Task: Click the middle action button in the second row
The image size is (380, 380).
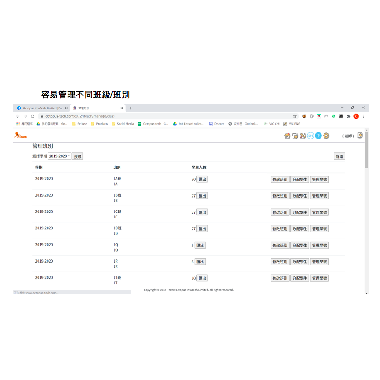Action: pos(300,196)
